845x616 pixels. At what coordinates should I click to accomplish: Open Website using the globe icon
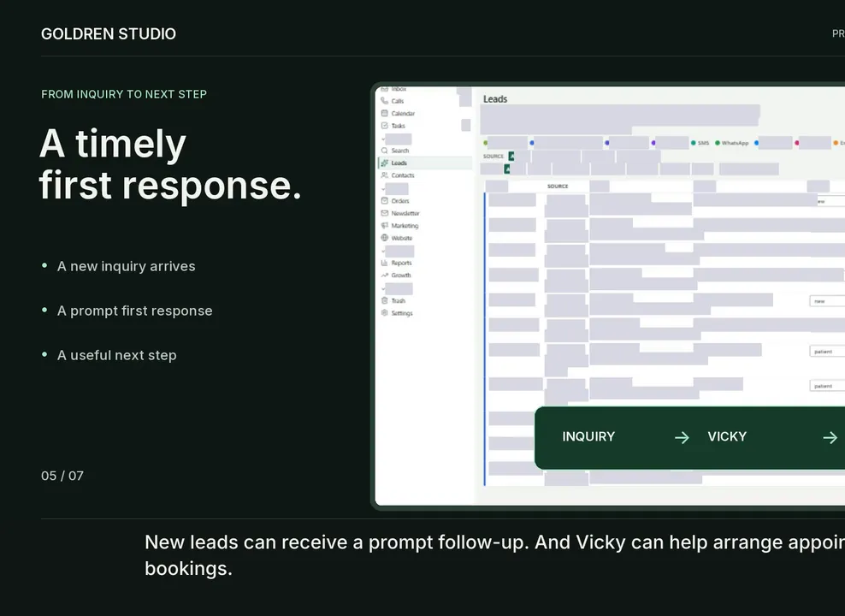(384, 238)
